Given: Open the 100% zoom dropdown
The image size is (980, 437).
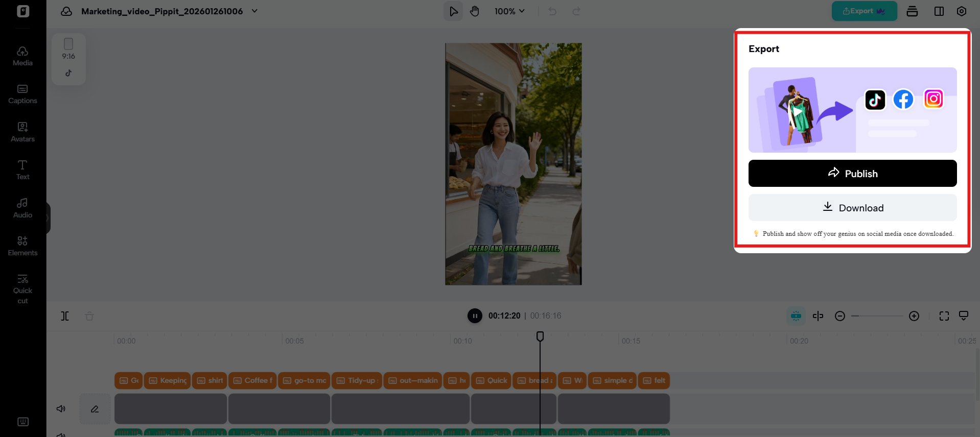Looking at the screenshot, I should pyautogui.click(x=509, y=11).
